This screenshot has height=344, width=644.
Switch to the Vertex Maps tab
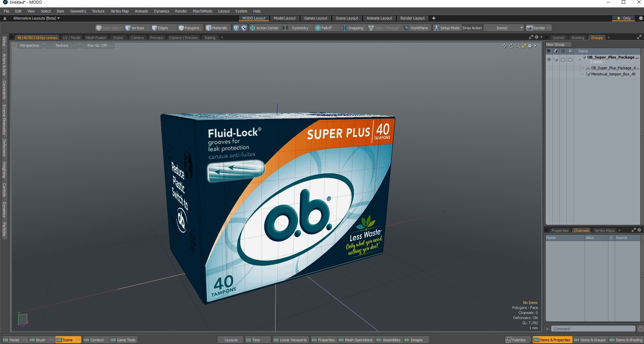604,231
